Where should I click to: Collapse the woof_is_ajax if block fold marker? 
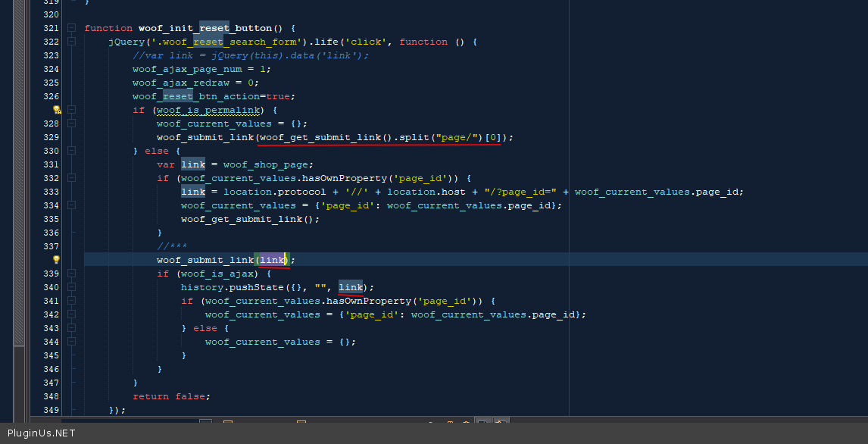(71, 274)
